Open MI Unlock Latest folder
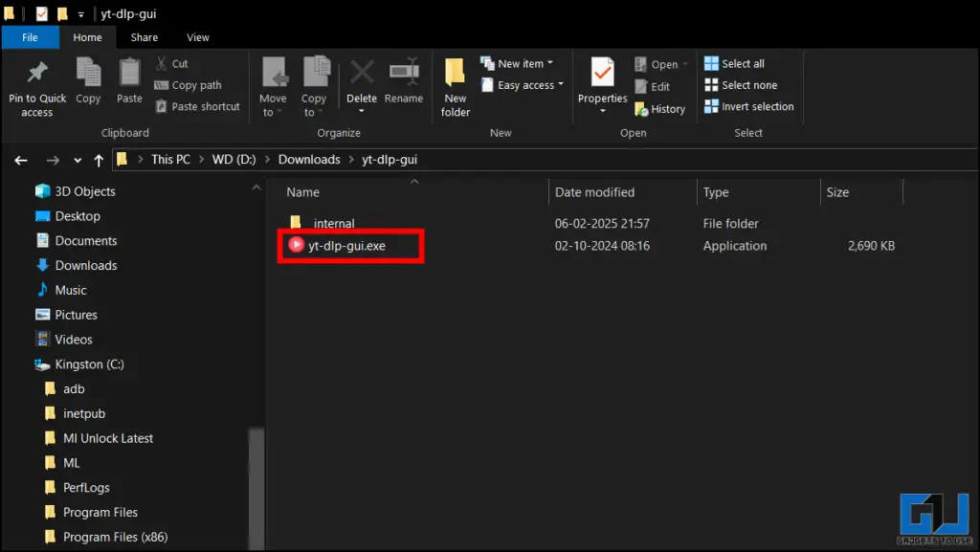980x552 pixels. click(99, 438)
